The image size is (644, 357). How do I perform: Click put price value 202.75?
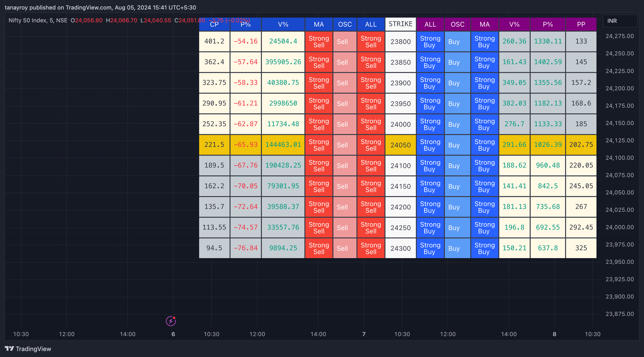pyautogui.click(x=581, y=145)
